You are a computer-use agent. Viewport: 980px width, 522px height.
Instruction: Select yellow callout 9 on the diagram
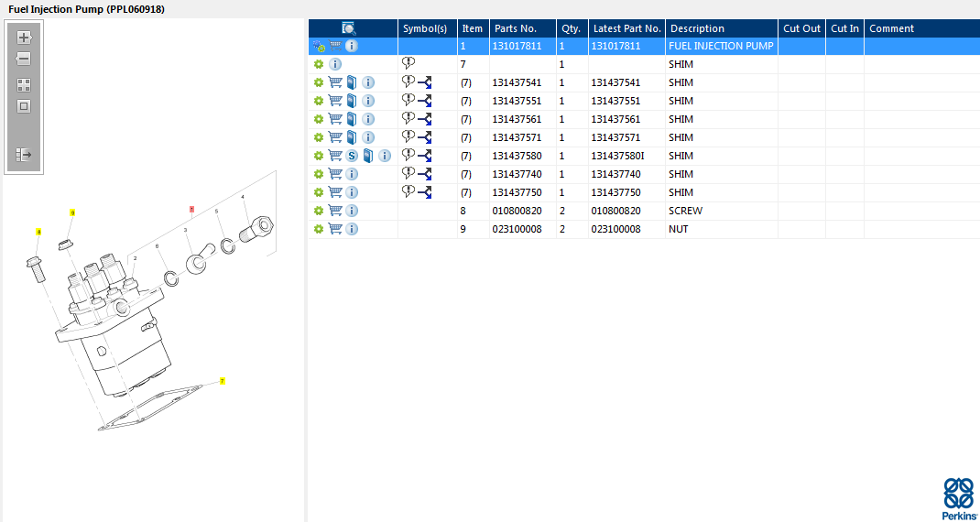[x=72, y=213]
